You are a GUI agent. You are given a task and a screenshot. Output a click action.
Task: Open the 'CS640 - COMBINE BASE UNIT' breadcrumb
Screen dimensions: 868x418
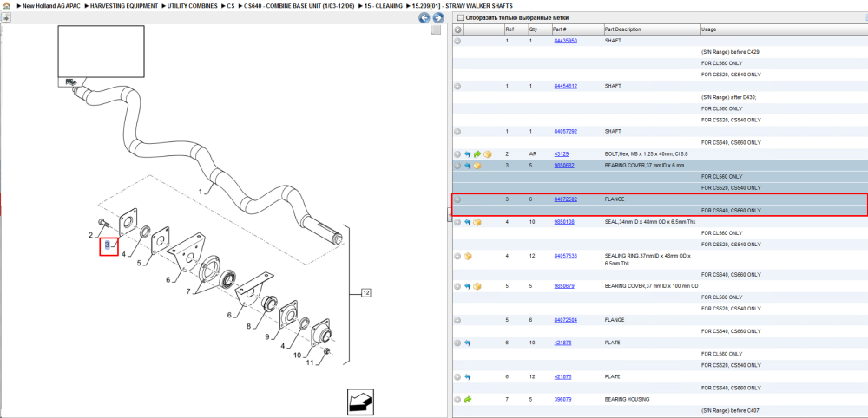point(299,5)
